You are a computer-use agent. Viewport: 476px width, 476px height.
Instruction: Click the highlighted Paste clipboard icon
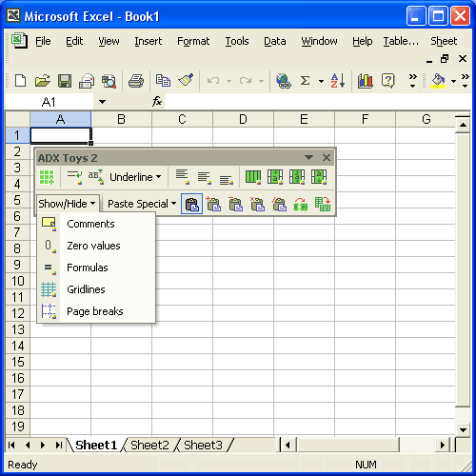(x=191, y=204)
